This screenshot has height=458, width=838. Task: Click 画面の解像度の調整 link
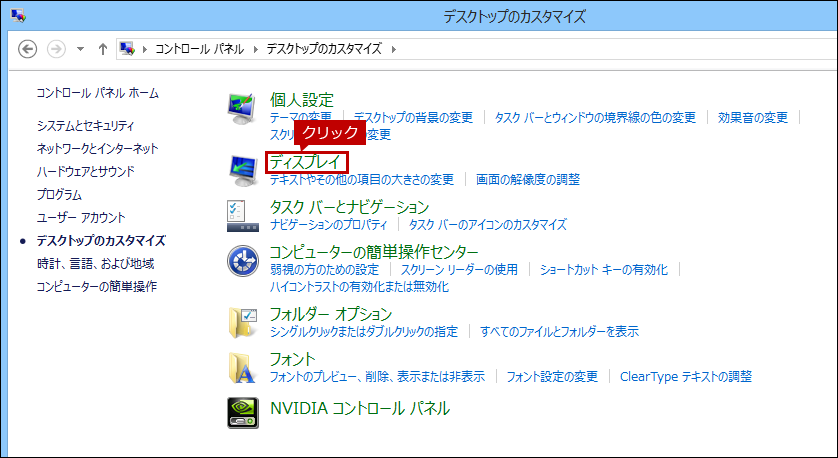[x=528, y=180]
